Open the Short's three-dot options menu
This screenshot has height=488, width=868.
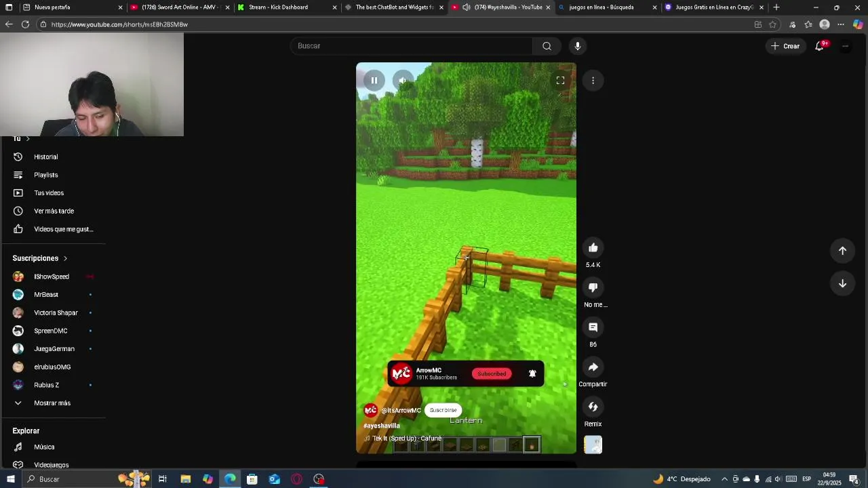click(593, 81)
